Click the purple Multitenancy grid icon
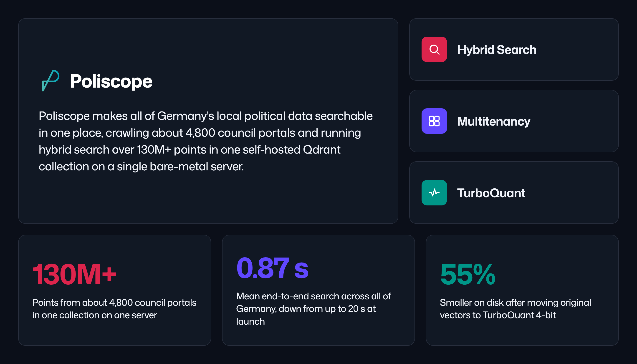This screenshot has height=364, width=637. point(434,121)
